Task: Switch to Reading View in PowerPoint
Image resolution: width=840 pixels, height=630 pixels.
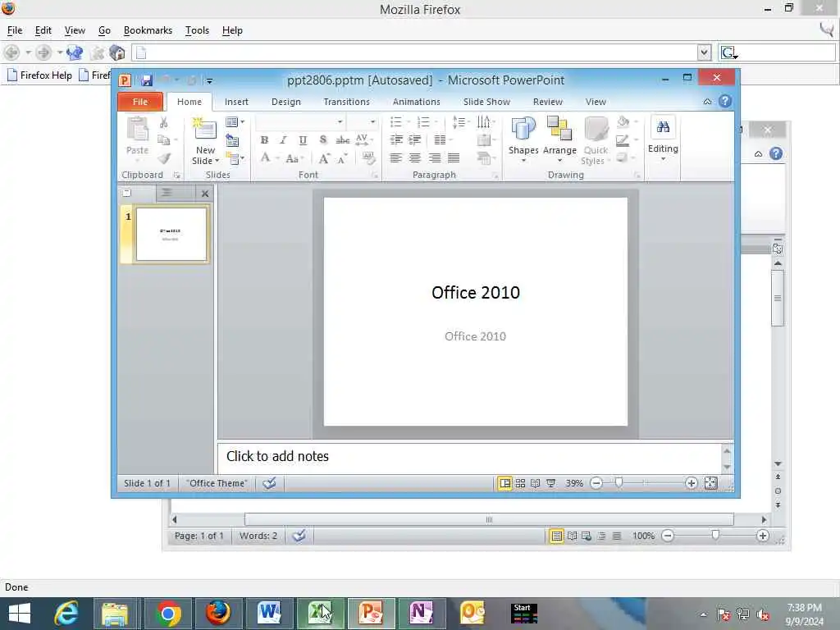Action: click(x=535, y=483)
